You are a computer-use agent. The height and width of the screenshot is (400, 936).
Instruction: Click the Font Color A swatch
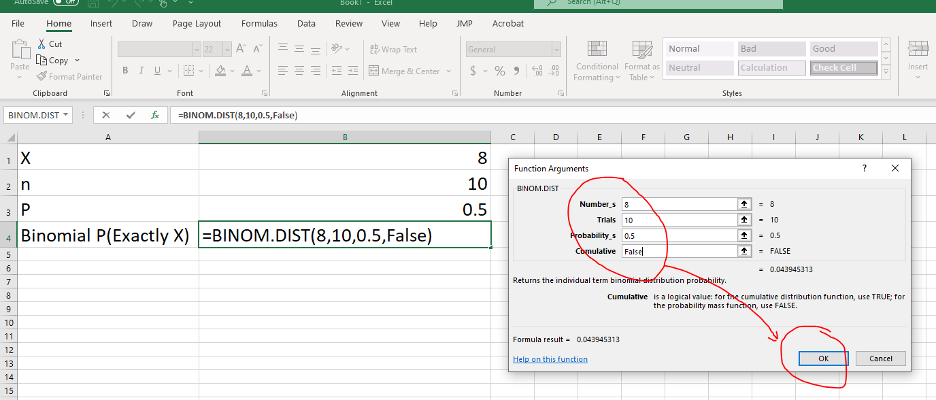247,71
